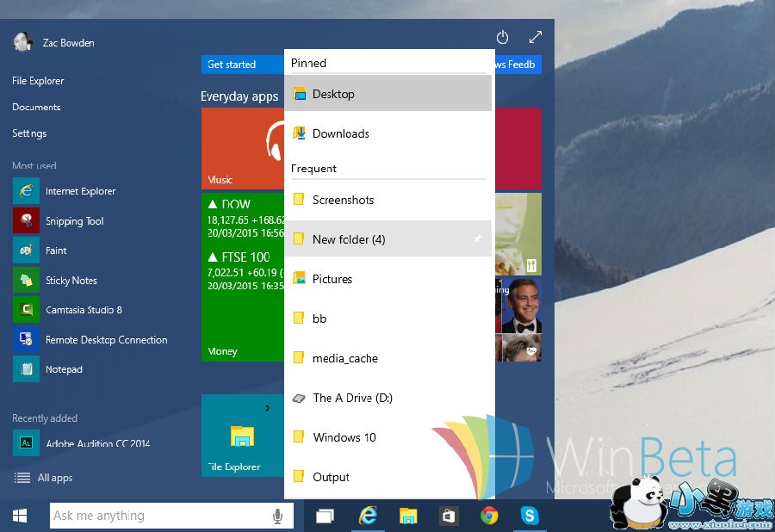This screenshot has width=775, height=532.
Task: Click the Ask me anything search box
Action: click(159, 516)
